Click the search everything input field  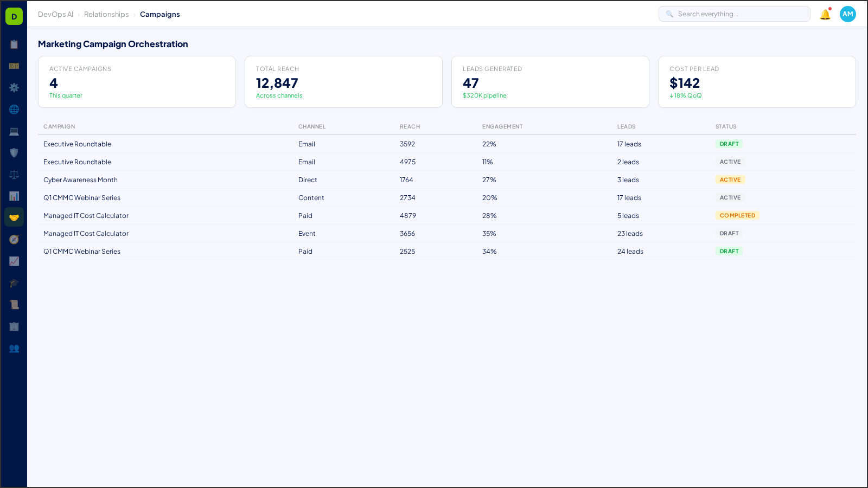pyautogui.click(x=734, y=14)
